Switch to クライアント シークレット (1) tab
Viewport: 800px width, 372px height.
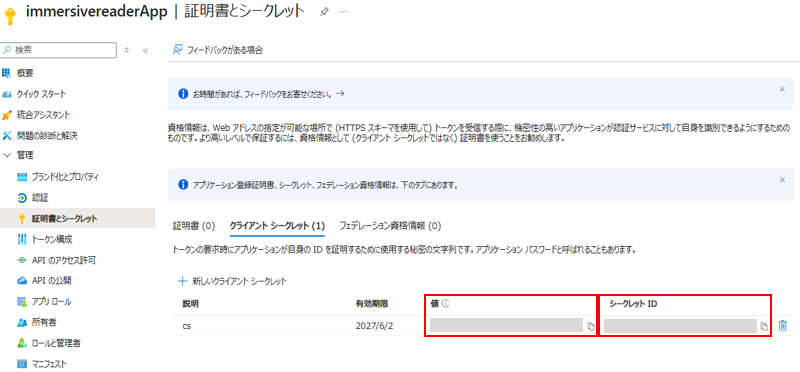(277, 225)
